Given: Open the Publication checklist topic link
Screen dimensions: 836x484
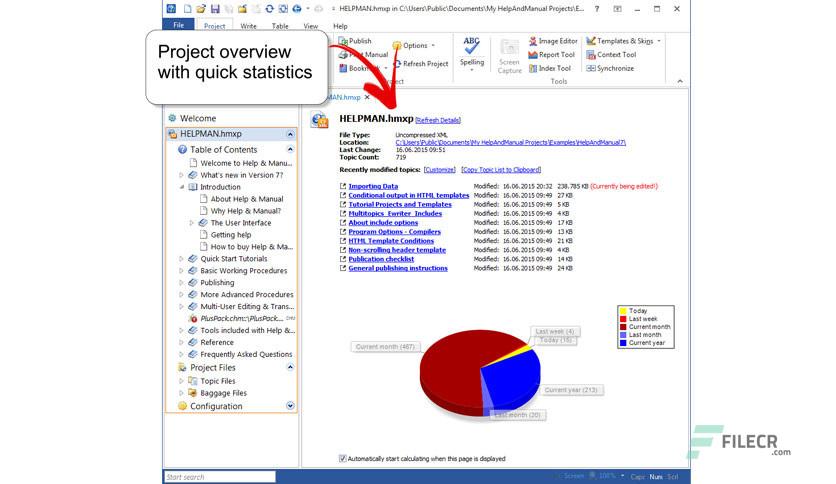Looking at the screenshot, I should (381, 259).
